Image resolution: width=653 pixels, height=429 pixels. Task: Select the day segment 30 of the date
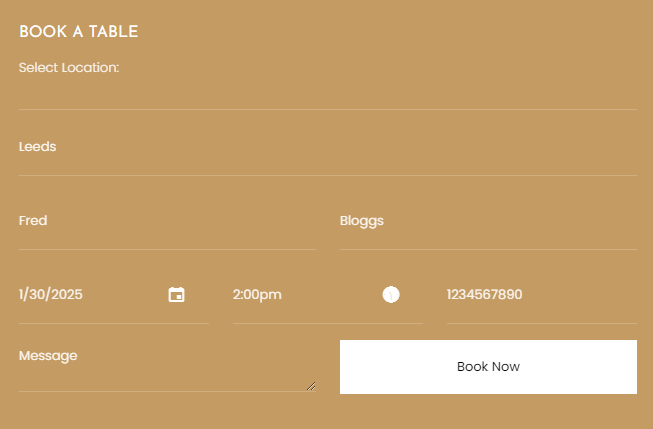pos(37,294)
